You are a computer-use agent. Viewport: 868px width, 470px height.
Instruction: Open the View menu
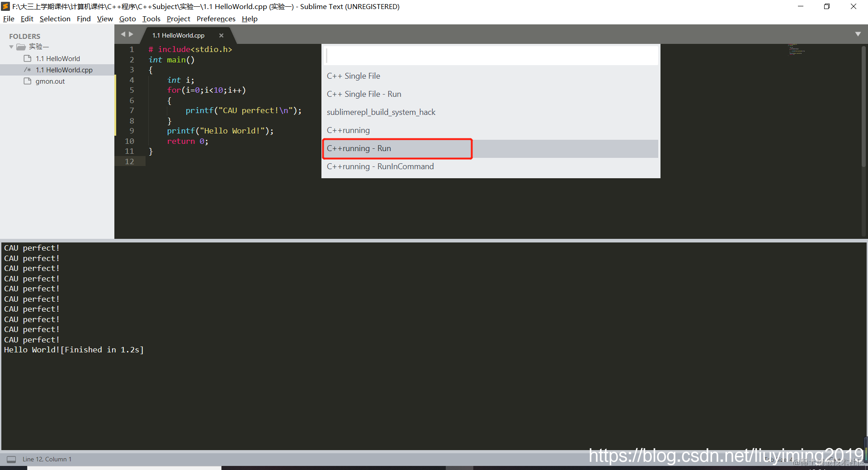coord(105,19)
